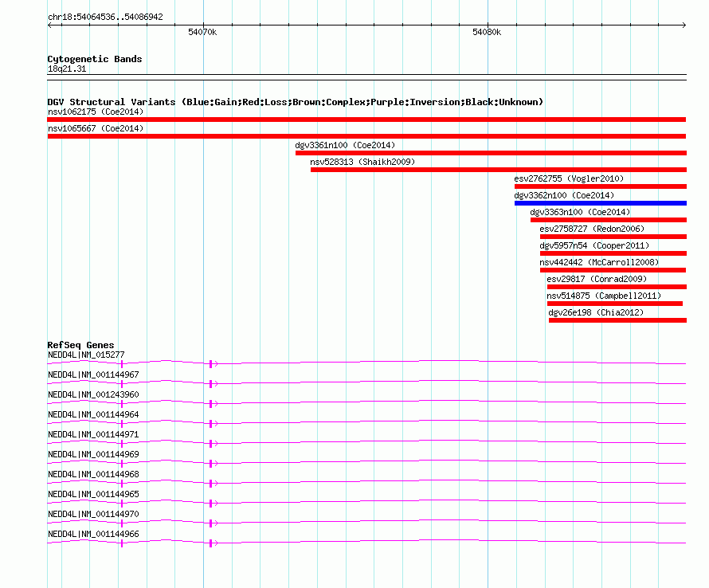709x588 pixels.
Task: Click the NEDD4L|NM_001144967 transcript label
Action: coord(93,375)
